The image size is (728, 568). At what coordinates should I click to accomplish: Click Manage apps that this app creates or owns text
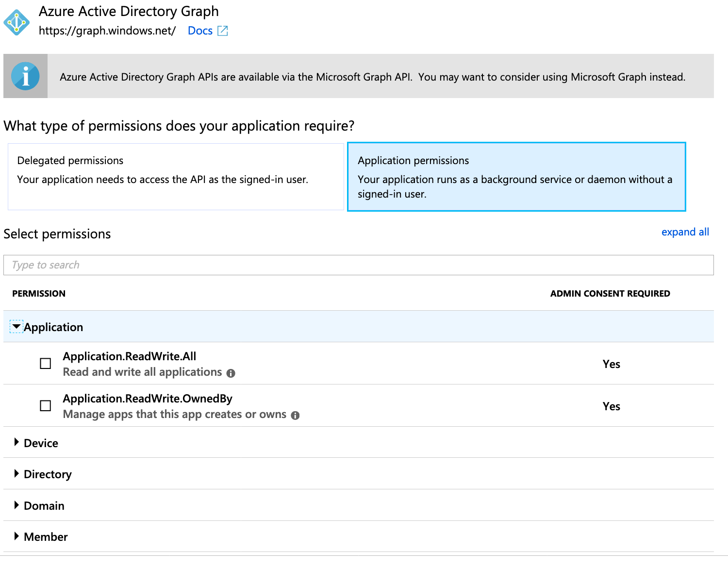pyautogui.click(x=175, y=415)
